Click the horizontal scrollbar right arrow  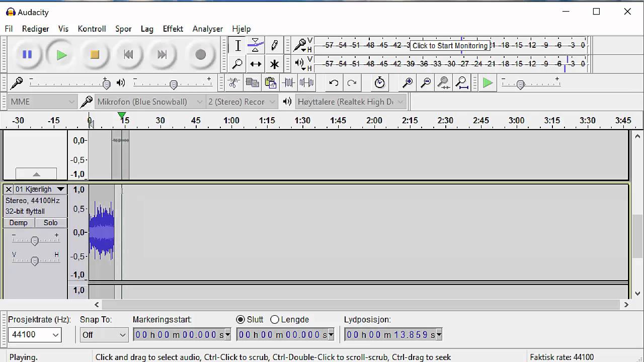click(x=626, y=304)
